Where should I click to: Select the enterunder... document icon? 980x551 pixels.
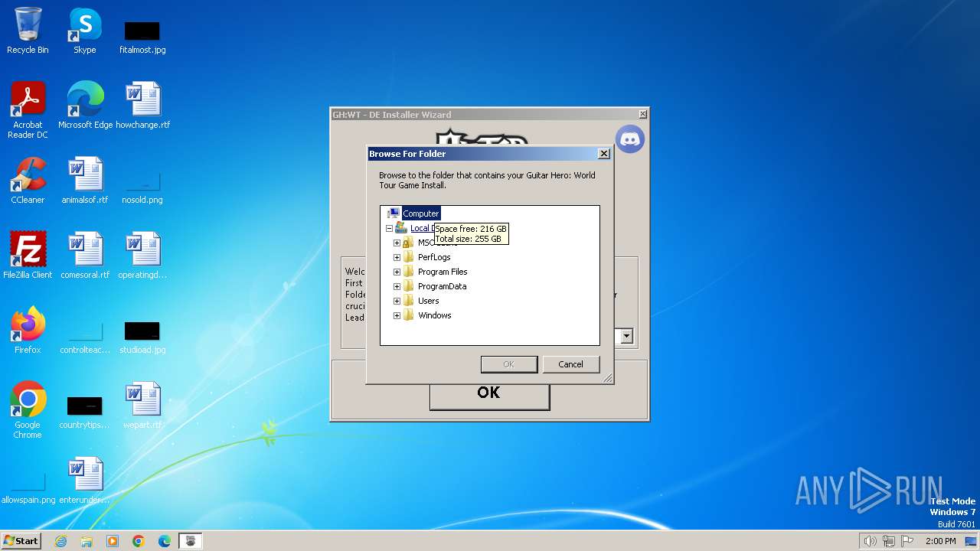(x=84, y=481)
